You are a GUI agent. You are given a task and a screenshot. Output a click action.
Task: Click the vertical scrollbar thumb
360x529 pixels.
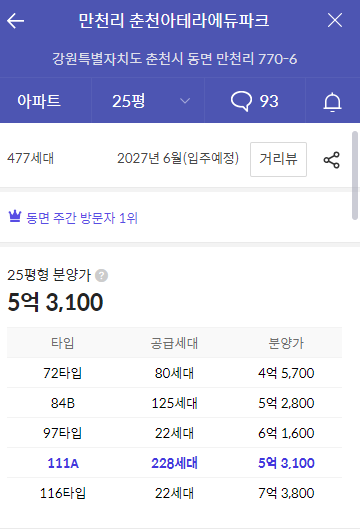tap(355, 175)
